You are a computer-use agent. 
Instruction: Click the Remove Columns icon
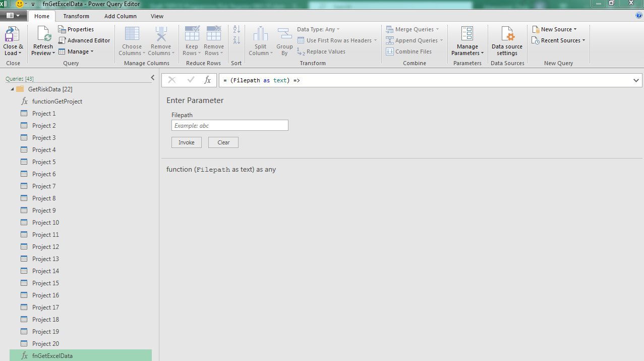coord(161,34)
